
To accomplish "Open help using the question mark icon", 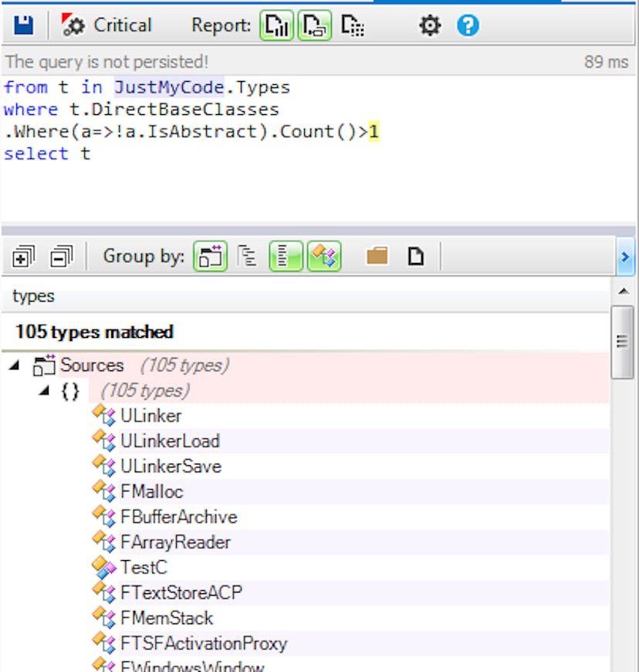I will coord(468,24).
